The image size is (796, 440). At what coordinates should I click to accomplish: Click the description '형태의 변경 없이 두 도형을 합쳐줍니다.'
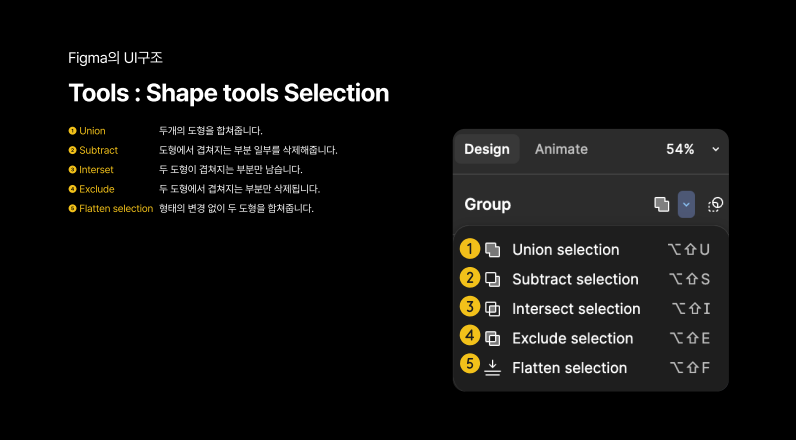tap(237, 208)
